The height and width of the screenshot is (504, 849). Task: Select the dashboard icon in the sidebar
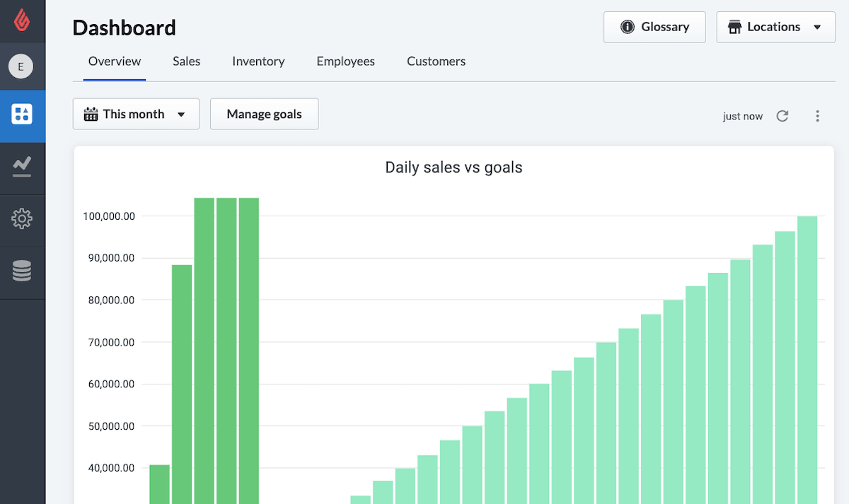[22, 115]
